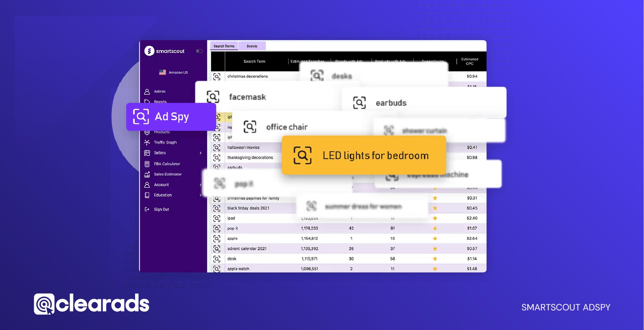Toggle the Superchargers star in the 'apple' row
644x330 pixels.
[x=435, y=238]
